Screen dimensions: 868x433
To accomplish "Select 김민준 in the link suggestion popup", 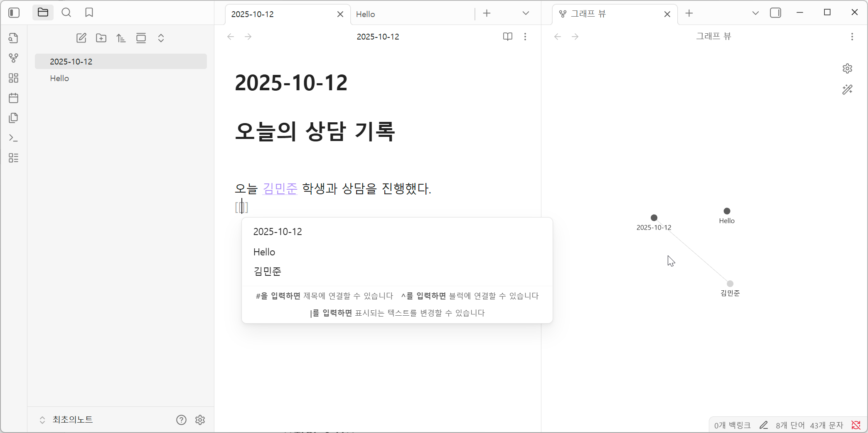I will (267, 271).
